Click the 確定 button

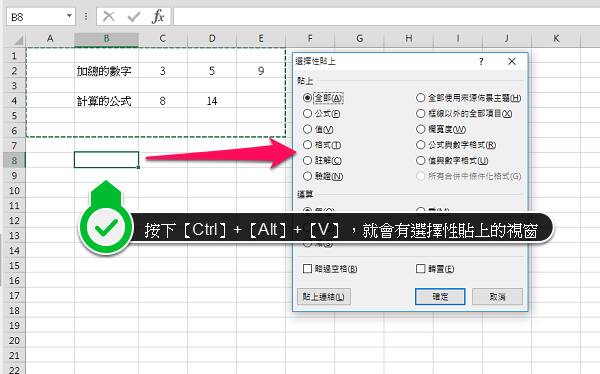pos(440,297)
